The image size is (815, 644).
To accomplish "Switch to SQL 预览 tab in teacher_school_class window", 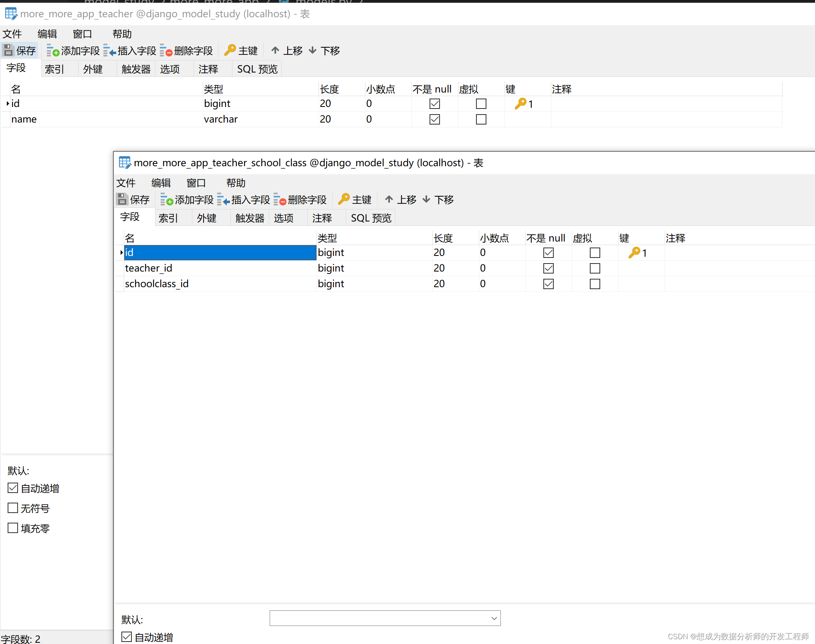I will 371,218.
